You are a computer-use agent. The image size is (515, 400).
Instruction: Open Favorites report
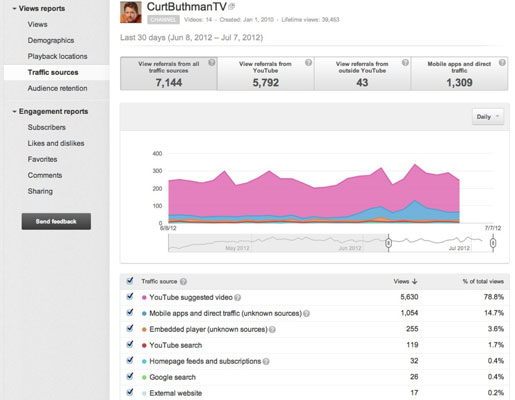pos(42,159)
